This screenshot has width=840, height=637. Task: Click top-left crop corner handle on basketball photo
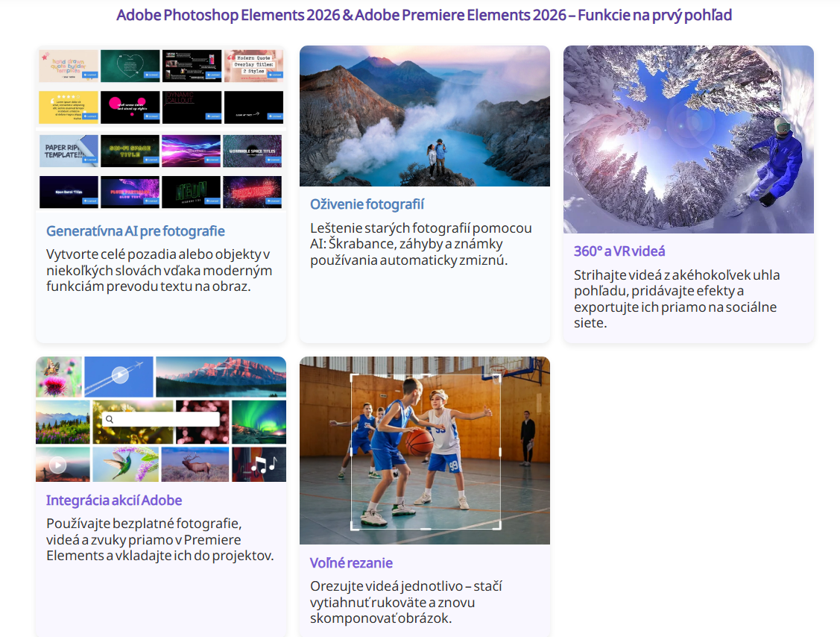(353, 376)
